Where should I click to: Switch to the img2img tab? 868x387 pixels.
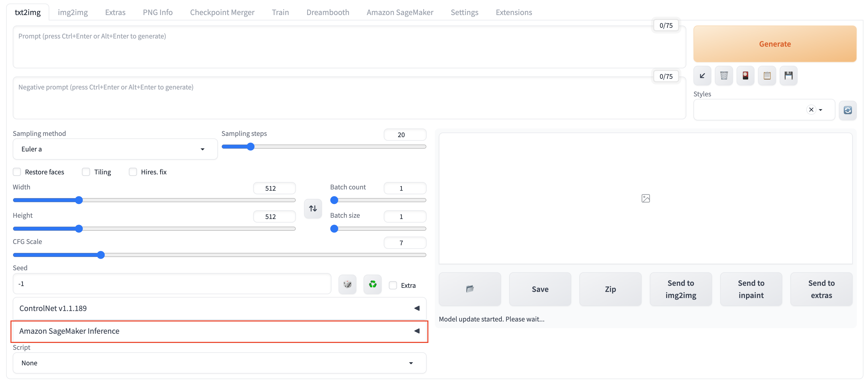point(73,12)
